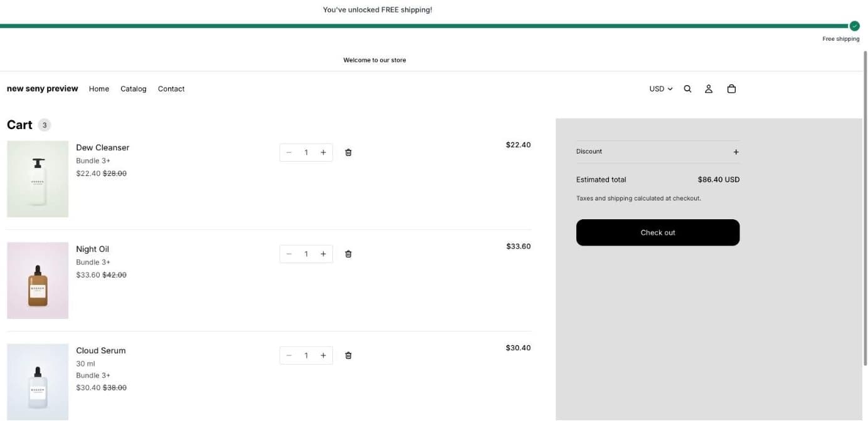
Task: Click 'Estimated total' label
Action: pyautogui.click(x=601, y=180)
